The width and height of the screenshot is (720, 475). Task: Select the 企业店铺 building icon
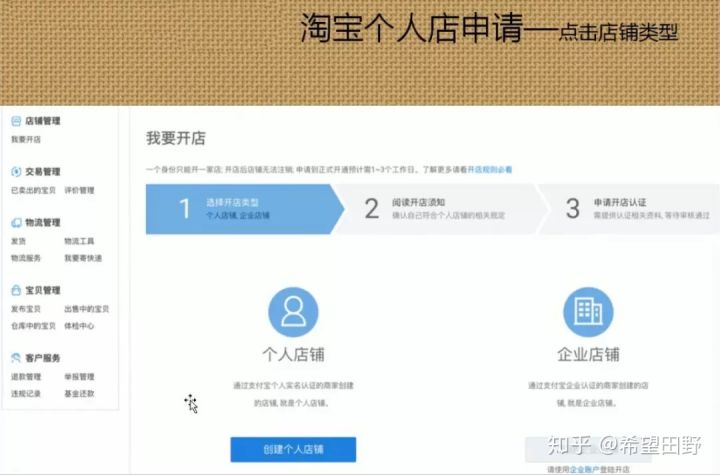(588, 312)
